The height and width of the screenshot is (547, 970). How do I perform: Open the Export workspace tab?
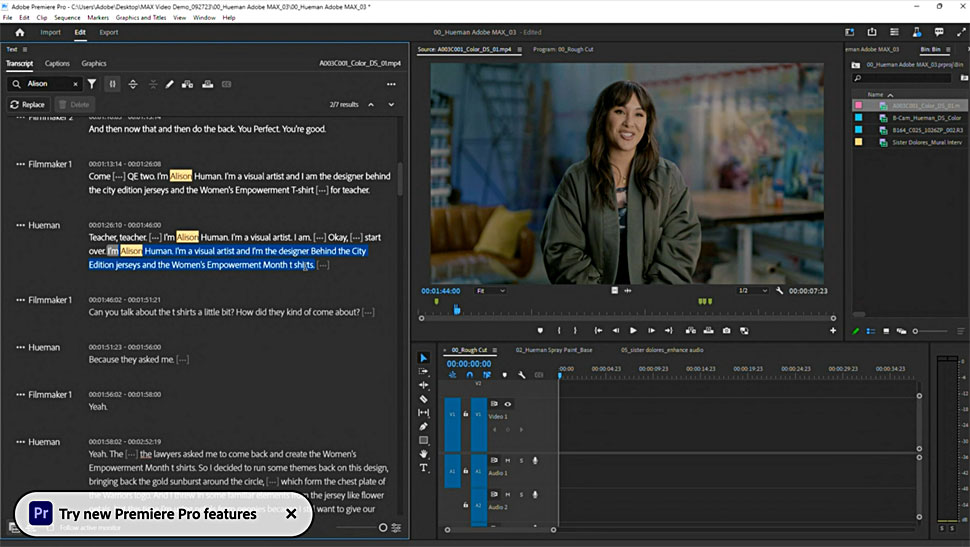coord(108,32)
